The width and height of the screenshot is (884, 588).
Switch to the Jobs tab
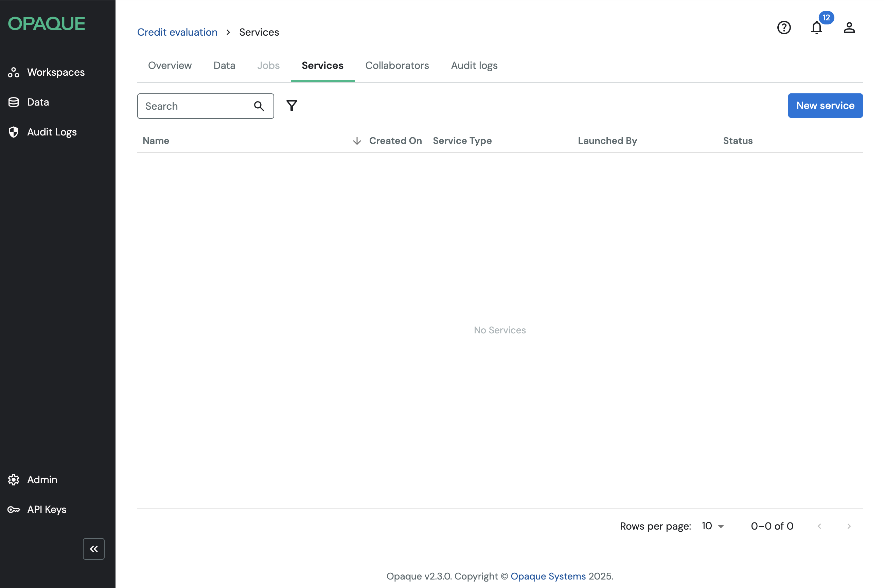(269, 65)
